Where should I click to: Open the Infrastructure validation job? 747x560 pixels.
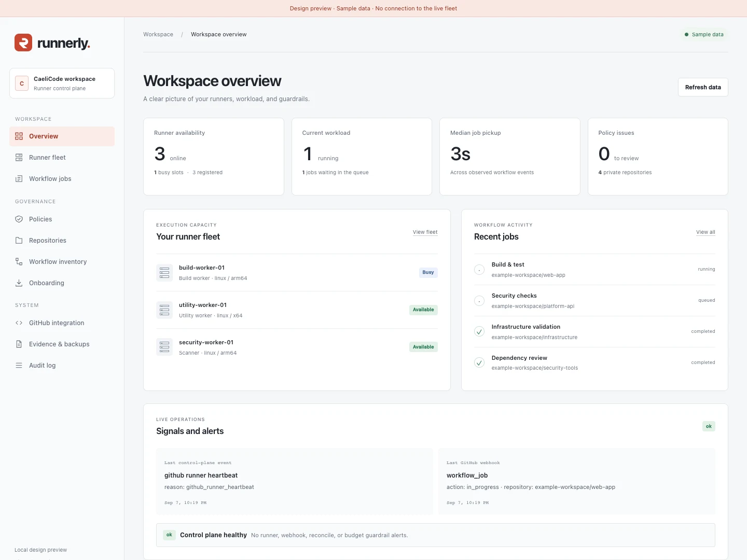(594, 332)
